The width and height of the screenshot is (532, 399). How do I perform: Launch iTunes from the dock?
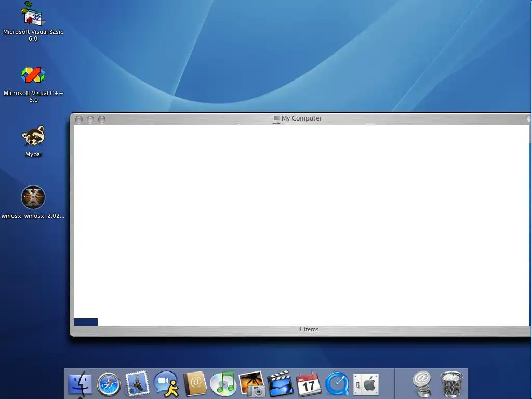[x=223, y=384]
